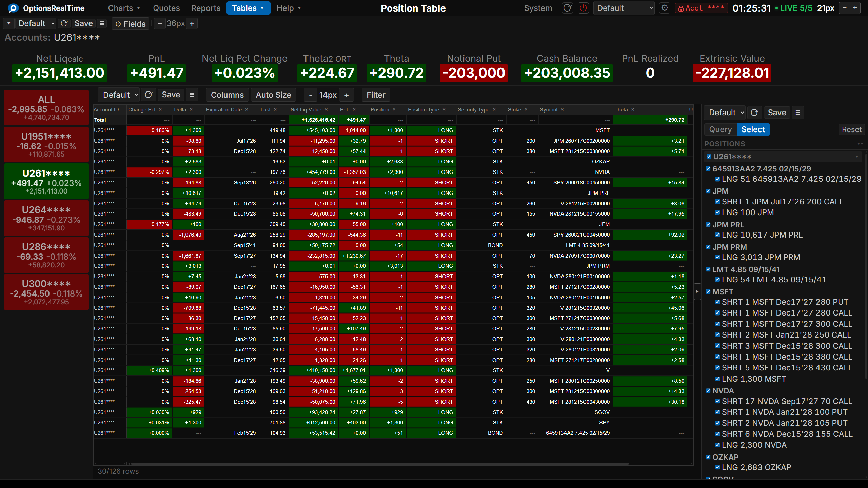Open the table hamburger menu before Columns
This screenshot has width=868, height=488.
click(192, 95)
